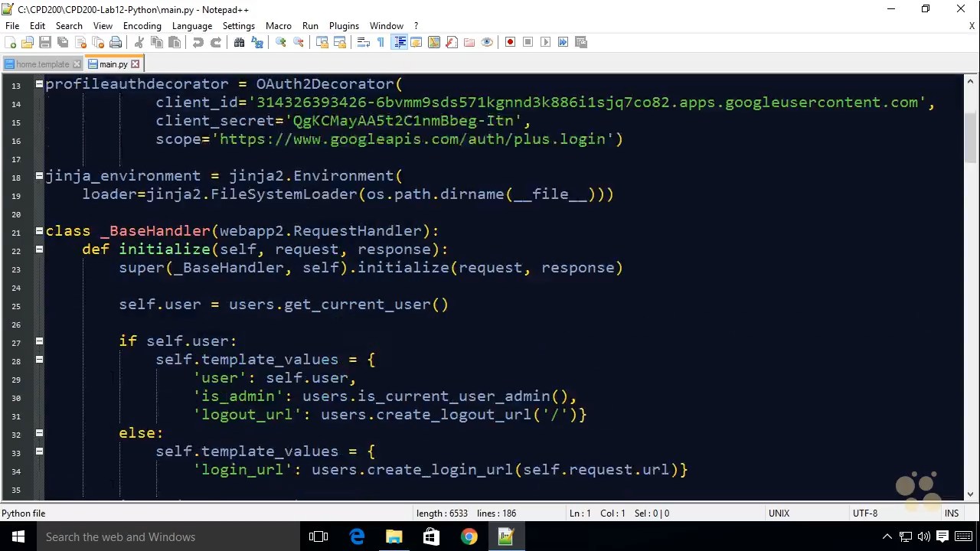Open Microsoft Edge from the taskbar

point(357,536)
